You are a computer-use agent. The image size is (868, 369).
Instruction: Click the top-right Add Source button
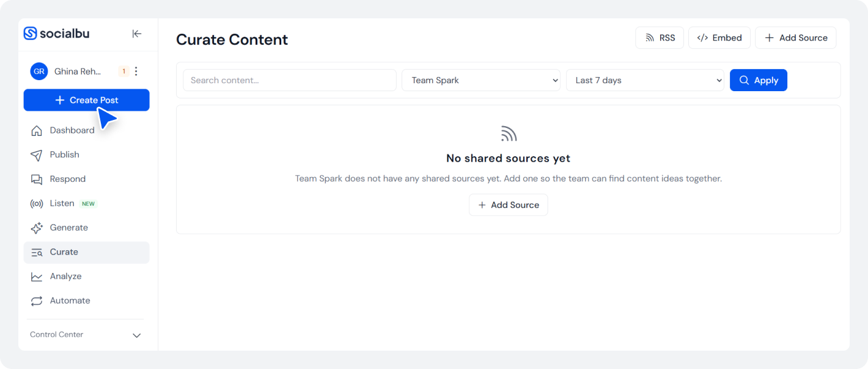coord(796,38)
